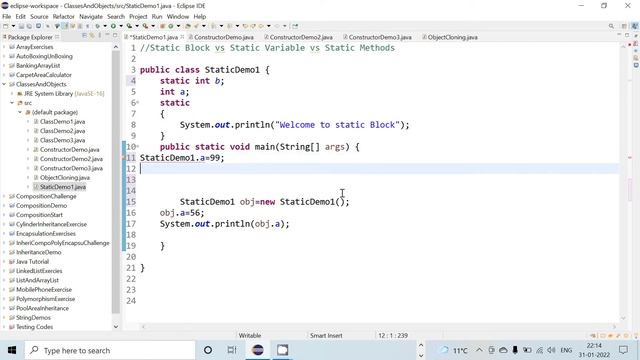Image resolution: width=640 pixels, height=360 pixels.
Task: Click the Open Perspective icon
Action: click(x=624, y=26)
